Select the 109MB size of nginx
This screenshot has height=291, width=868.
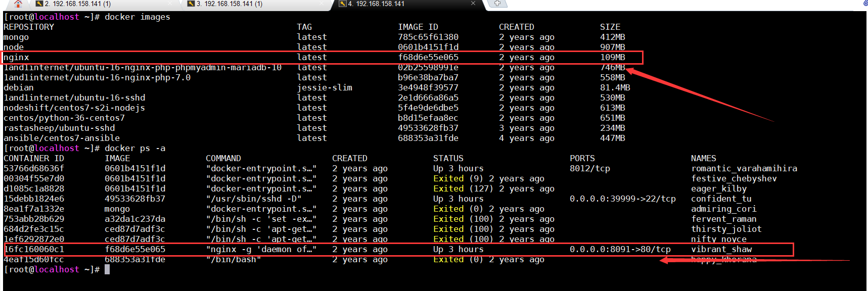[613, 58]
